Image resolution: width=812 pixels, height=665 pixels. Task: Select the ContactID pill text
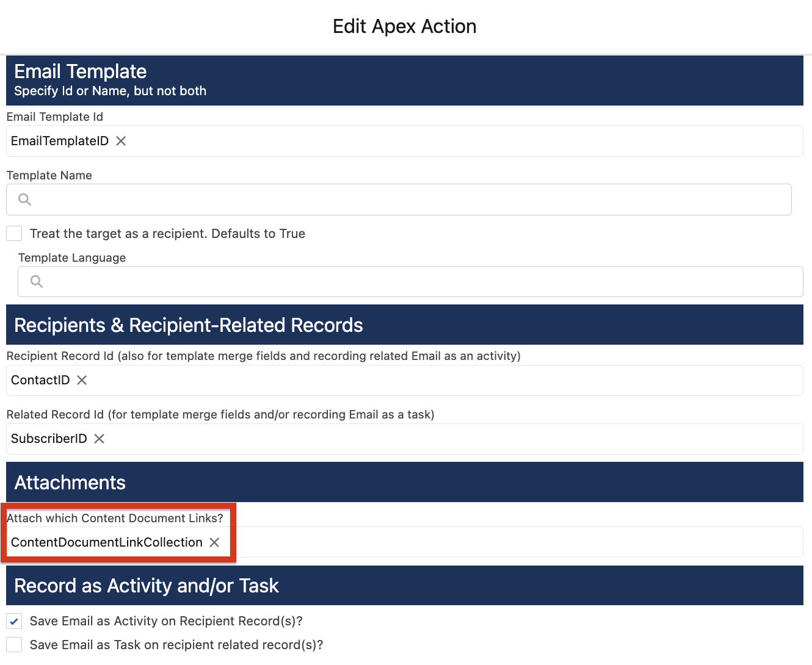(40, 379)
